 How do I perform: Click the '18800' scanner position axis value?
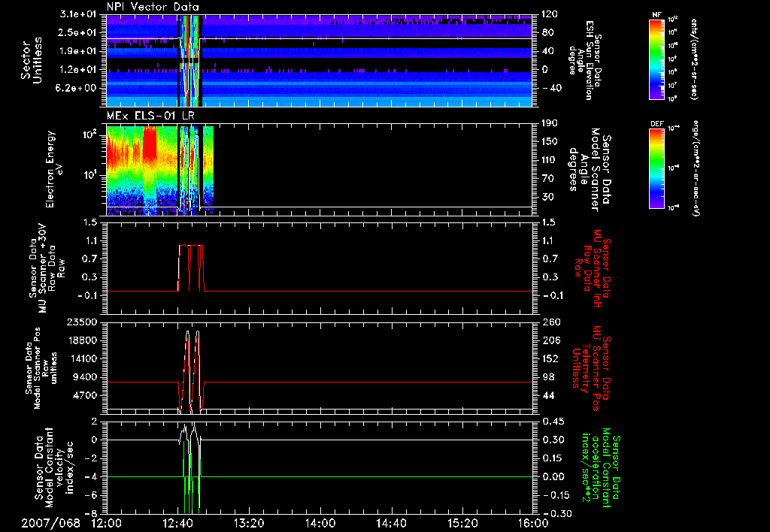point(81,340)
